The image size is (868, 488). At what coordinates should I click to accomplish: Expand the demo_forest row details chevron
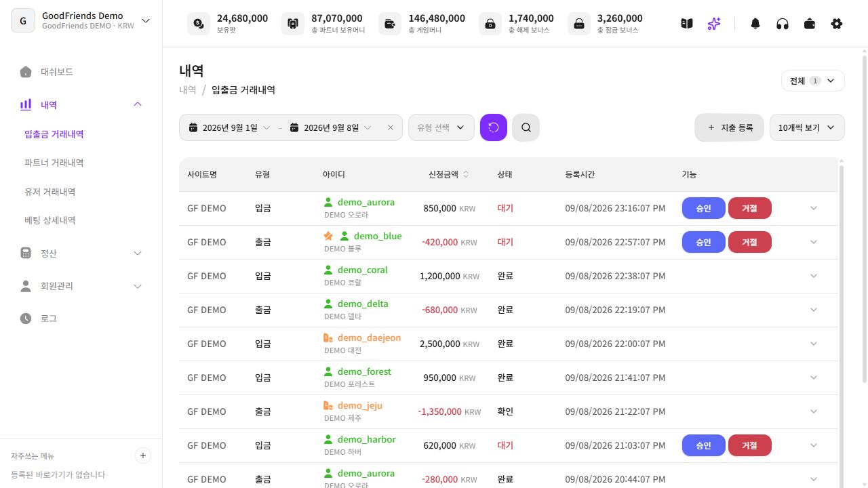[814, 378]
